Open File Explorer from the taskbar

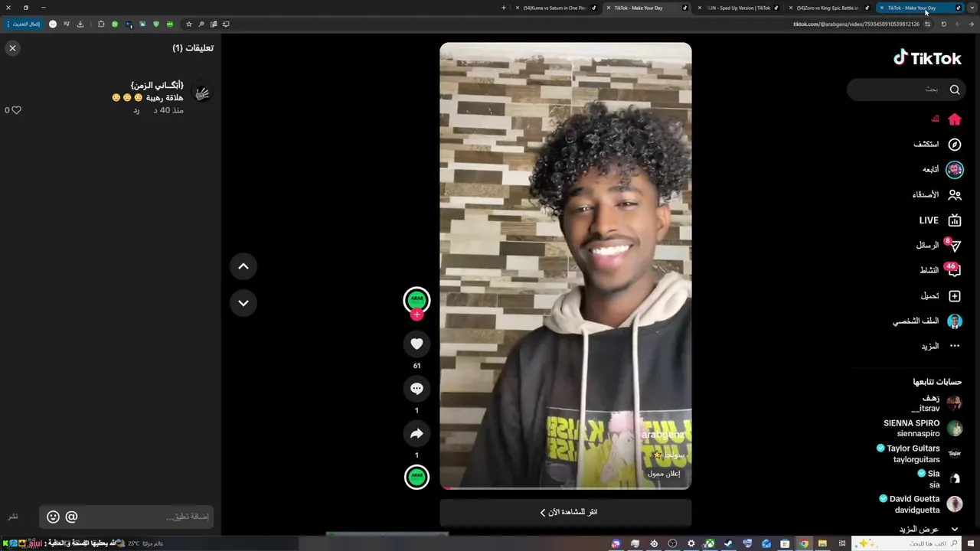(x=822, y=543)
